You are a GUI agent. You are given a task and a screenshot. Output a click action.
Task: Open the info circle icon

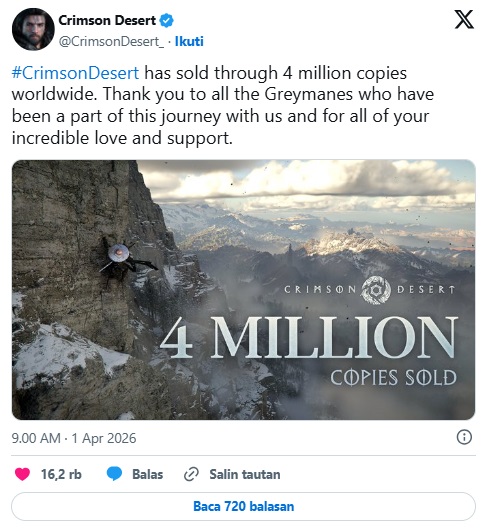pyautogui.click(x=464, y=437)
